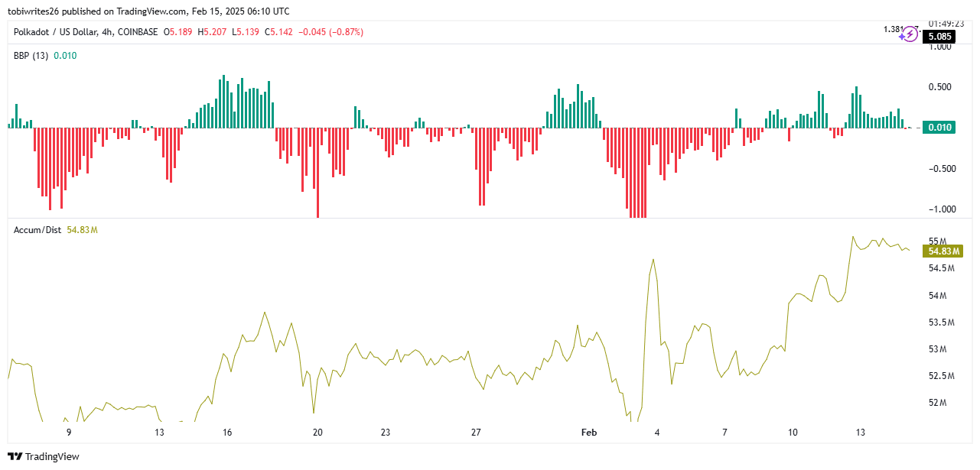The image size is (980, 470).
Task: Click the 0.500 level on BBP scale
Action: coord(939,87)
